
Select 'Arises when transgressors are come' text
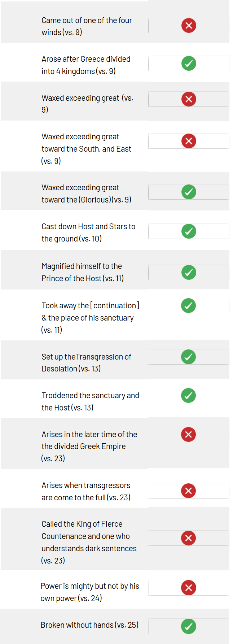pos(86,491)
